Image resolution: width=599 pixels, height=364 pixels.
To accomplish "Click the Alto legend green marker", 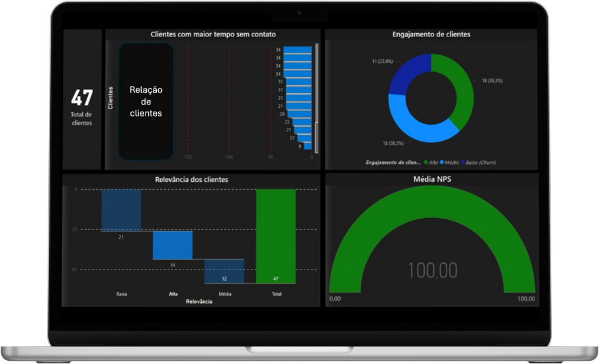I will [x=427, y=163].
